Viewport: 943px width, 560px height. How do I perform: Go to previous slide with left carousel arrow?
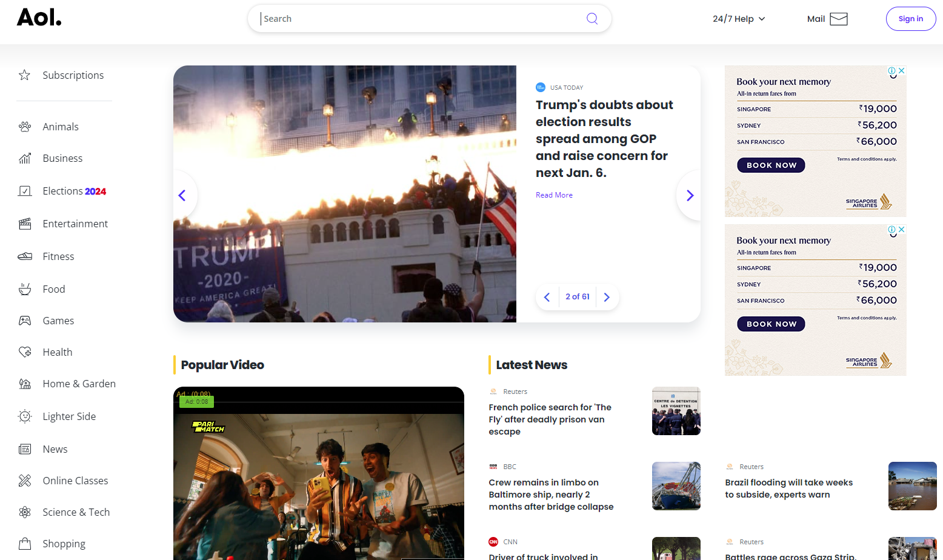[x=182, y=195]
